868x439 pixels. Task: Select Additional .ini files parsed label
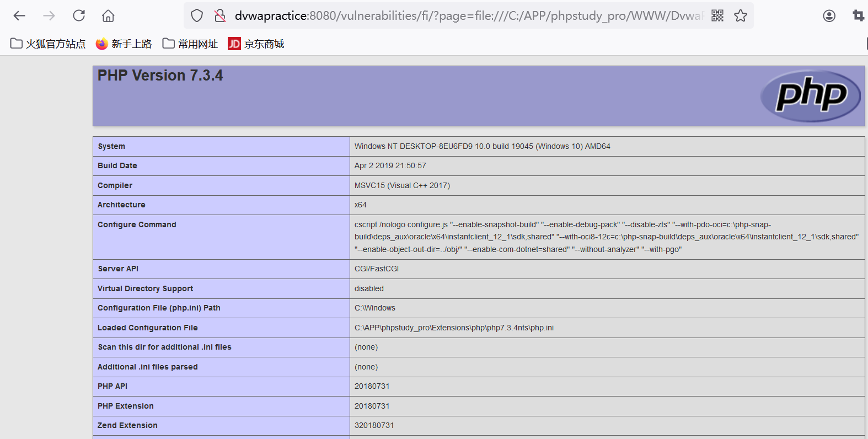click(148, 367)
